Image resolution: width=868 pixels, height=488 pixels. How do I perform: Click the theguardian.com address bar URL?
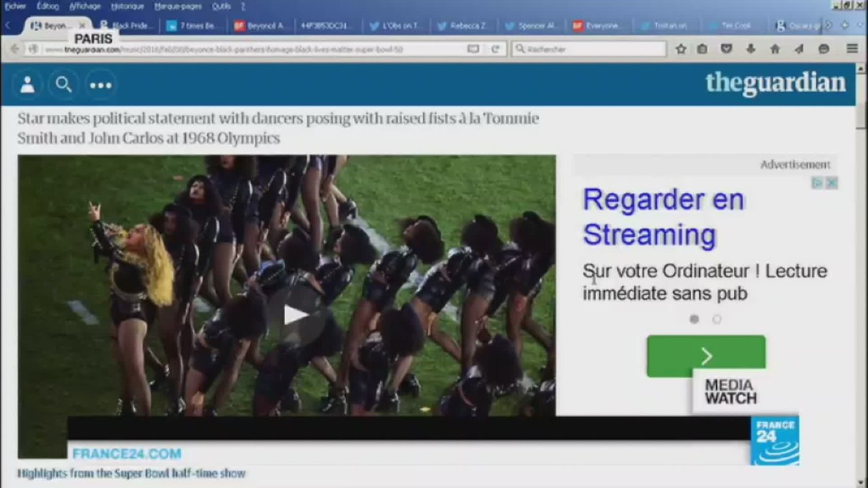[x=224, y=49]
